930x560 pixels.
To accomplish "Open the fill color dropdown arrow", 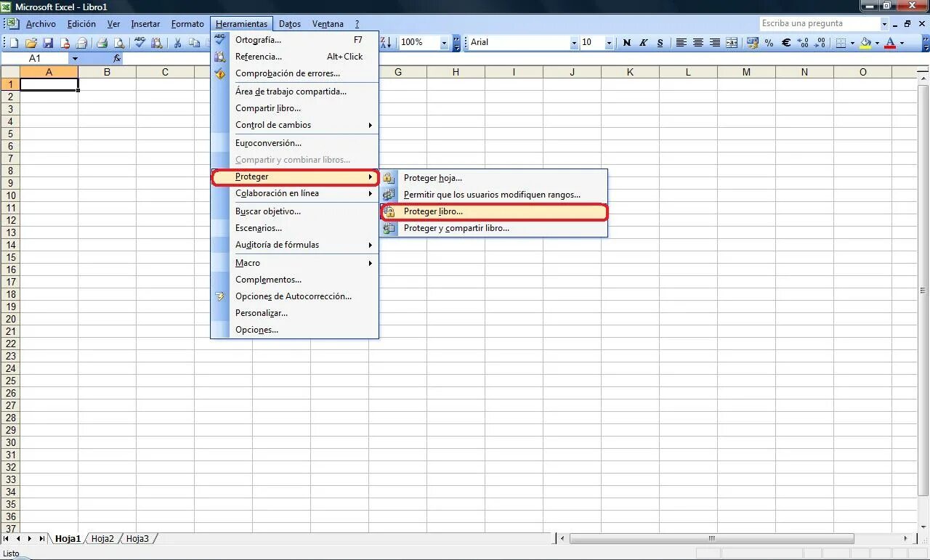I will (877, 43).
